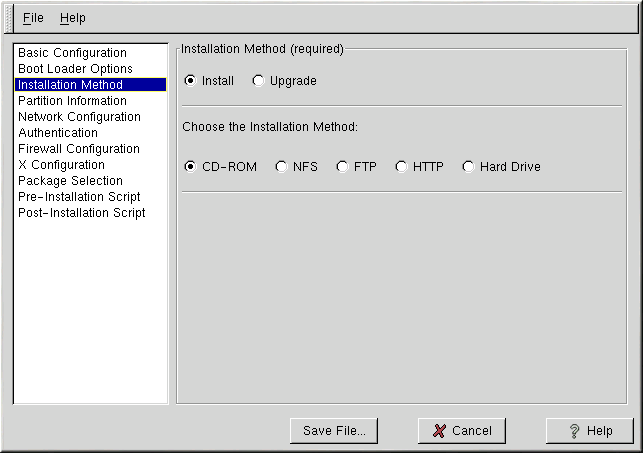Select Pre-Installation Script in sidebar
Screen dimensions: 643x453
point(79,197)
